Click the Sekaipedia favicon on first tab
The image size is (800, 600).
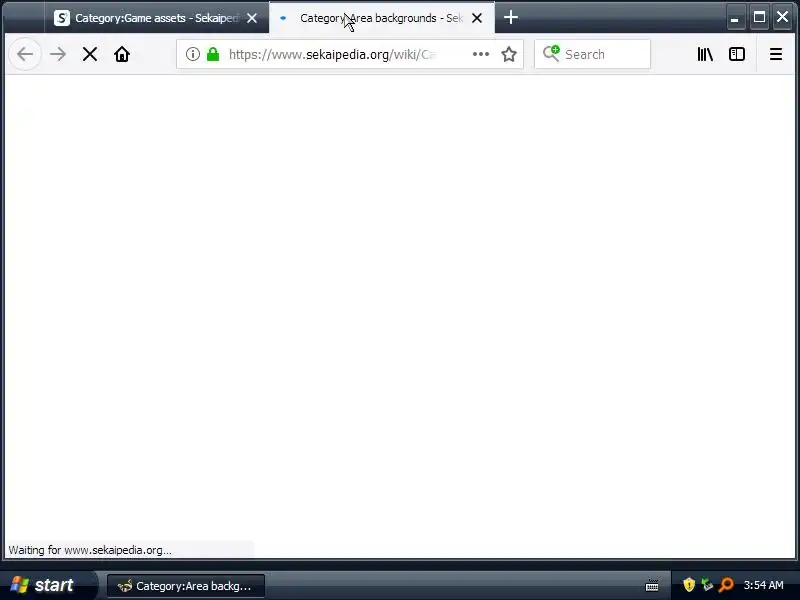[62, 18]
